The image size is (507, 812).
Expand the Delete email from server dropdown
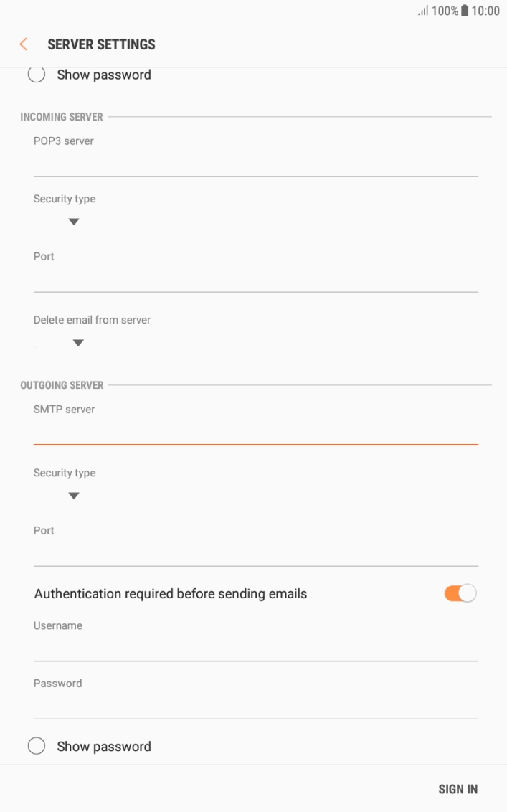point(77,343)
